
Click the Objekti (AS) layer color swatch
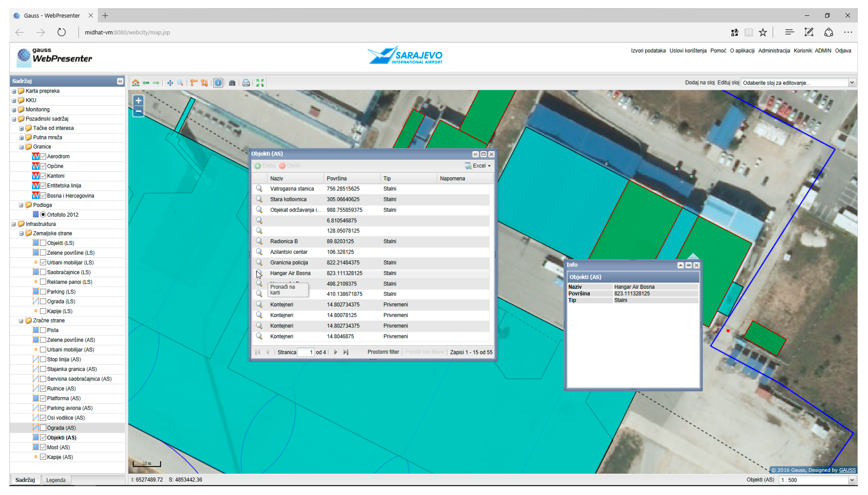click(x=36, y=437)
